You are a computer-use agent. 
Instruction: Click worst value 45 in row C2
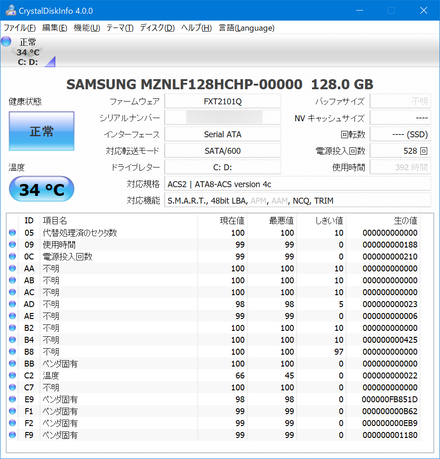click(289, 375)
